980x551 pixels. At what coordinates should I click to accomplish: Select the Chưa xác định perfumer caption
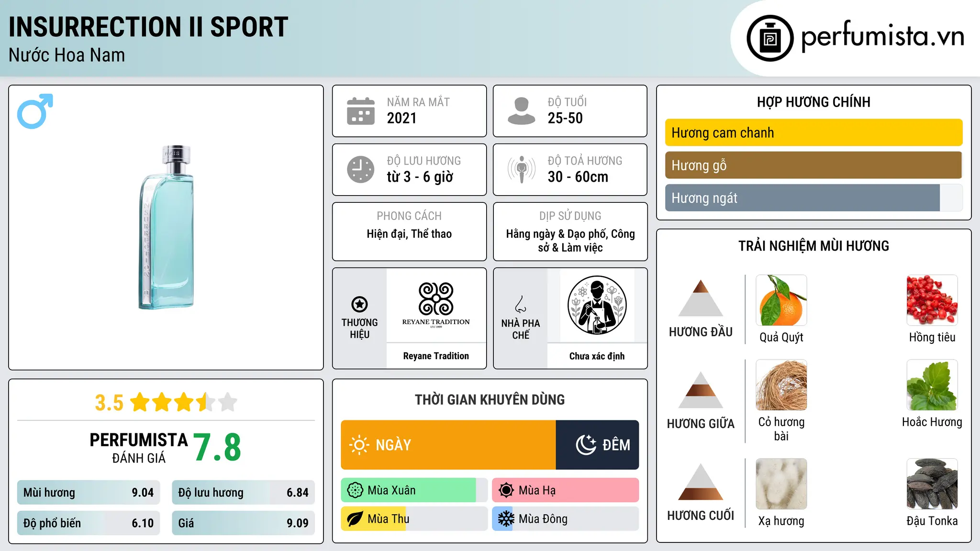point(597,356)
